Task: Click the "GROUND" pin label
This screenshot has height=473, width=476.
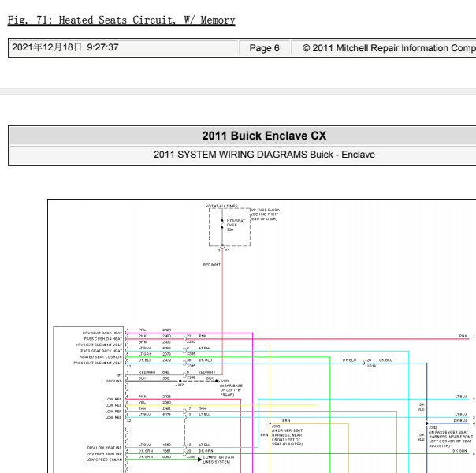Action: pos(113,381)
